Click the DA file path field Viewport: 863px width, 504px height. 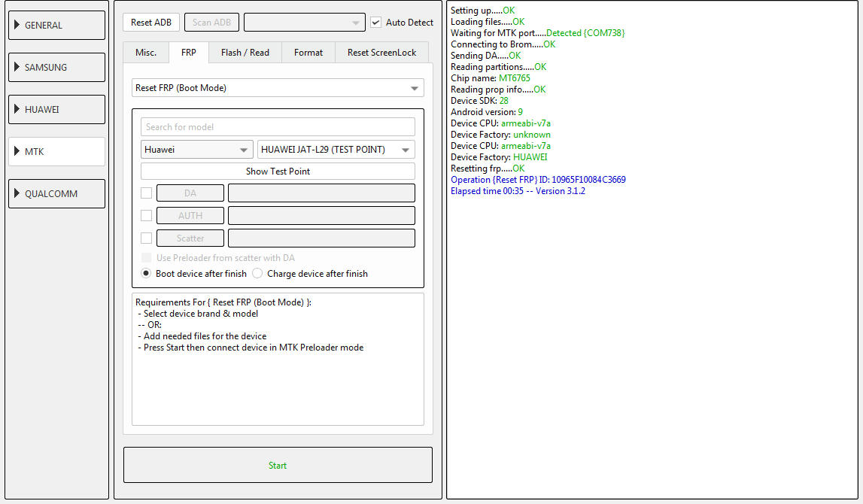click(321, 193)
